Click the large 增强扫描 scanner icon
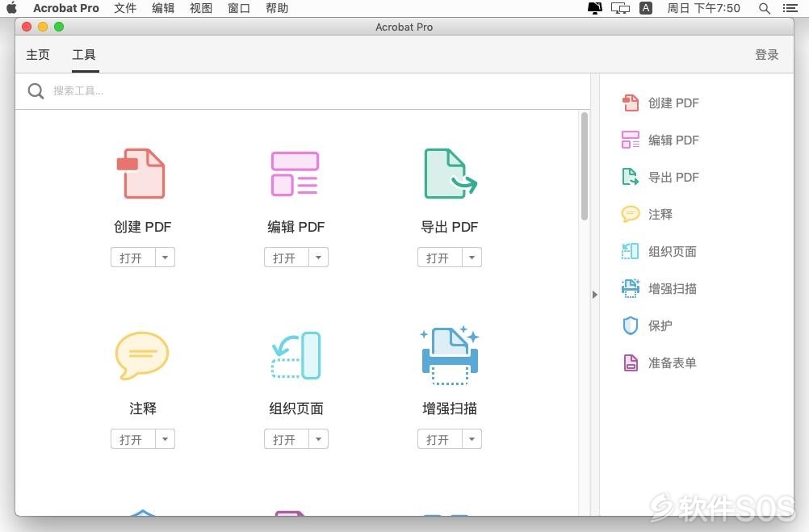This screenshot has width=809, height=532. point(450,355)
